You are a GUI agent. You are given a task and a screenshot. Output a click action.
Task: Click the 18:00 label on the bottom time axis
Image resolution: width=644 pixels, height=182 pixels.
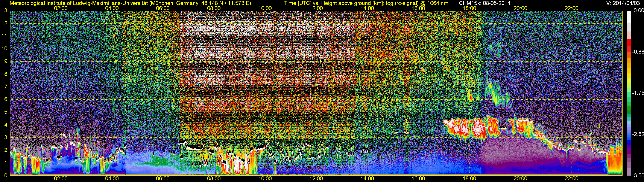tap(469, 179)
